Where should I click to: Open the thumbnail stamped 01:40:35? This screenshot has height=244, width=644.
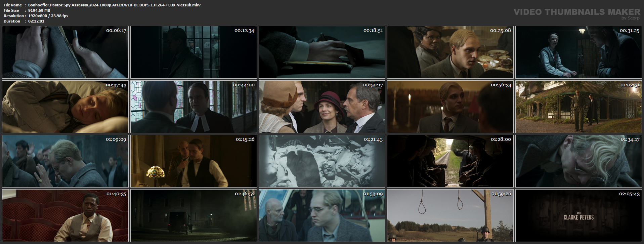click(x=66, y=216)
